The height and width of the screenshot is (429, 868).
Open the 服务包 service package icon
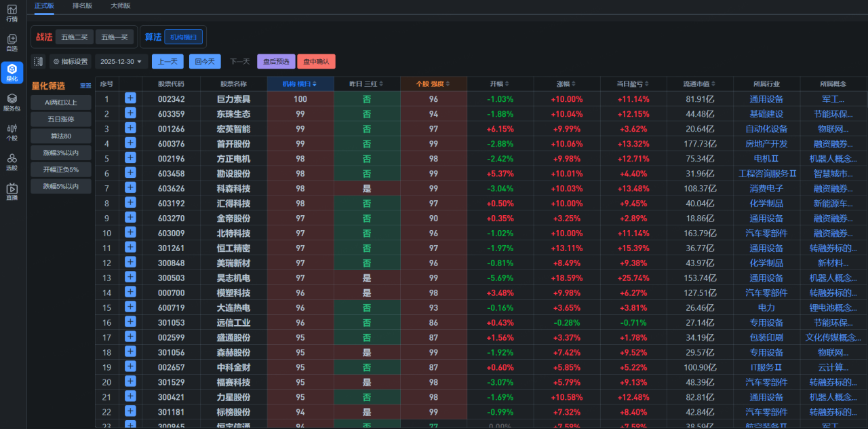[12, 102]
